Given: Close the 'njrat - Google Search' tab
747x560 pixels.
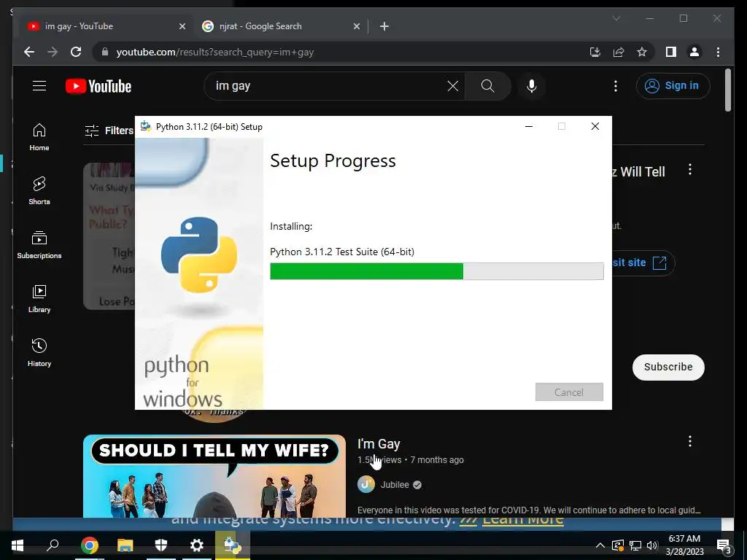Looking at the screenshot, I should pos(356,26).
